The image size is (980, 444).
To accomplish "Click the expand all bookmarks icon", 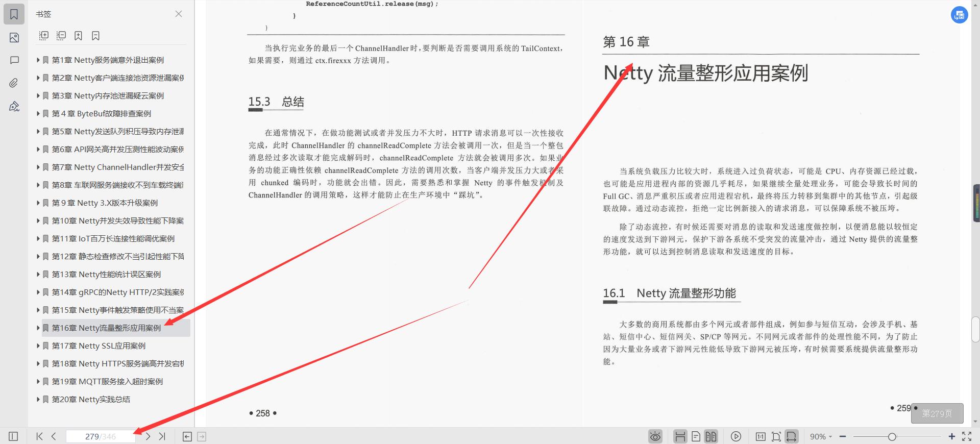I will [x=44, y=36].
